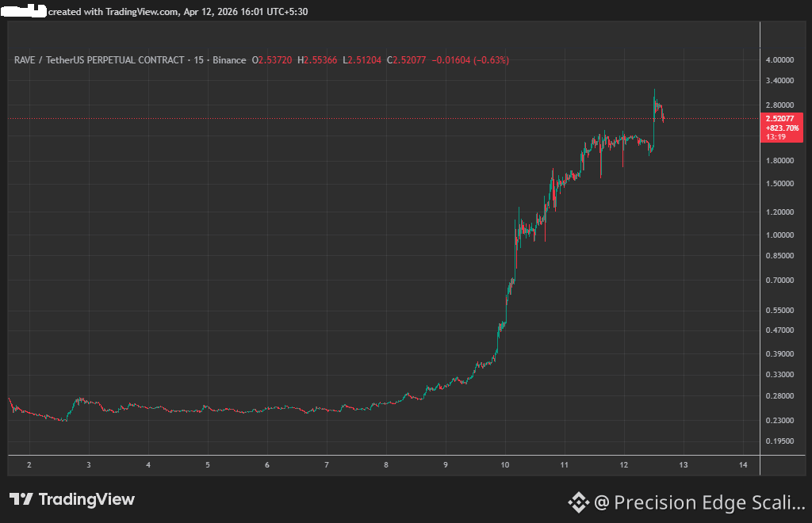Click date 11 on the time axis

point(565,465)
